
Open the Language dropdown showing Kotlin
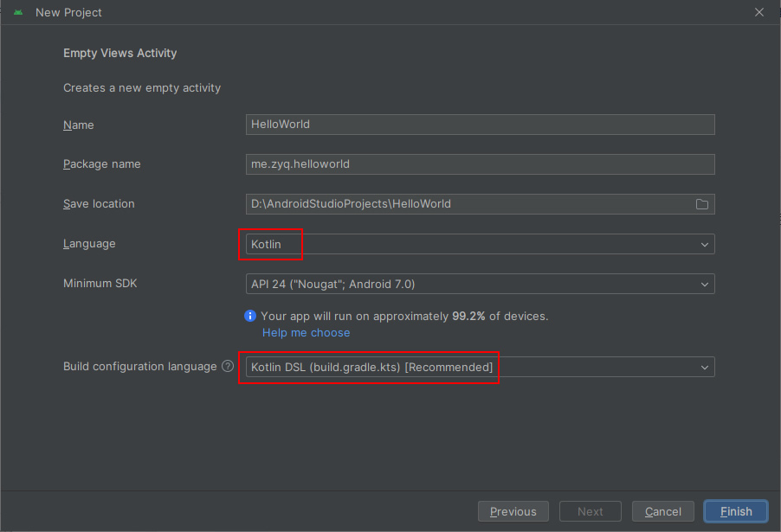(x=480, y=244)
